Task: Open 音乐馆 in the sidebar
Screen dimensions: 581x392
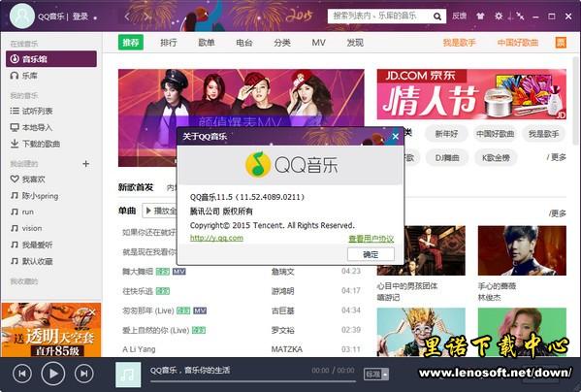Action: click(x=51, y=59)
